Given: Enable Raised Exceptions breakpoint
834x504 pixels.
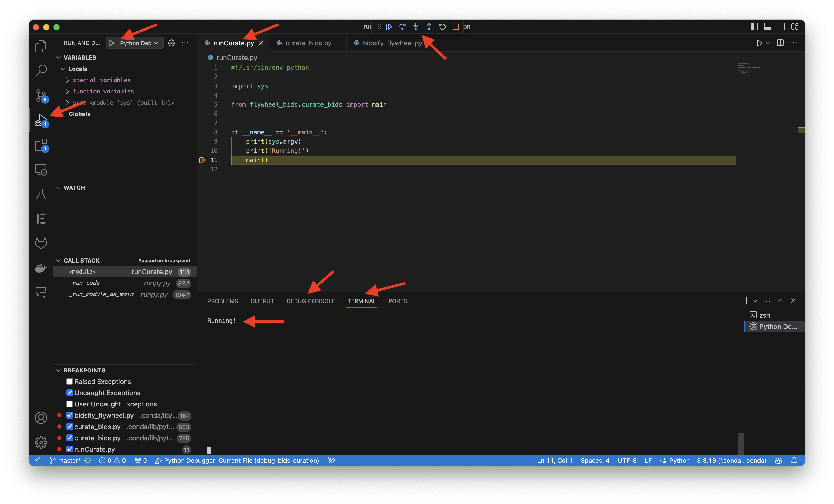Looking at the screenshot, I should (69, 381).
